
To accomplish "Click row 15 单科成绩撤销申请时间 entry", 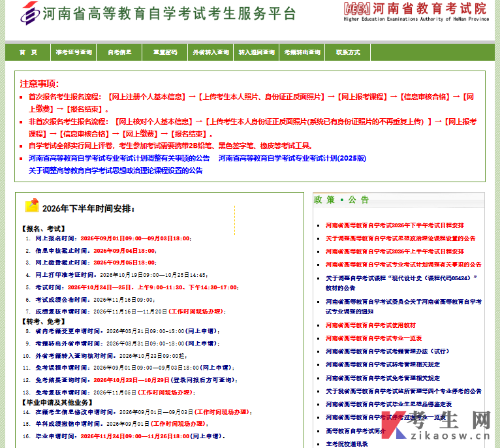I will [x=115, y=424].
